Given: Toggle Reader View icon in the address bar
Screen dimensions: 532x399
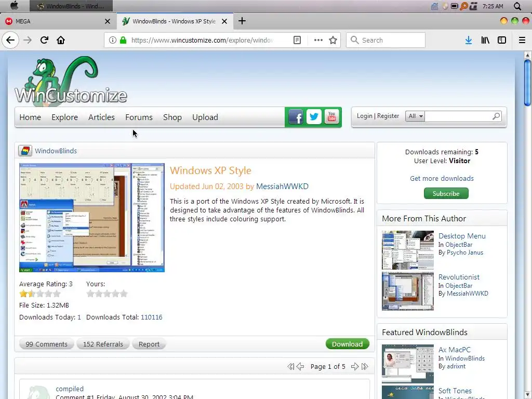Looking at the screenshot, I should click(x=297, y=40).
